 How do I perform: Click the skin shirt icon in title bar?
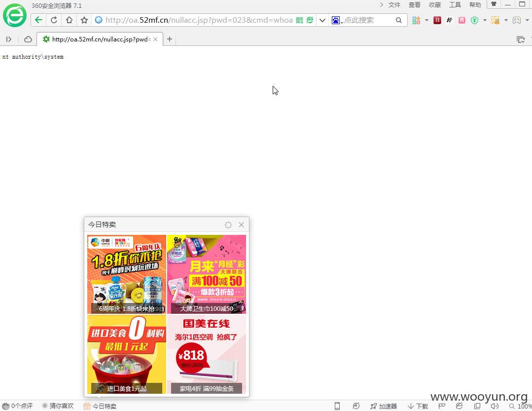(x=494, y=4)
